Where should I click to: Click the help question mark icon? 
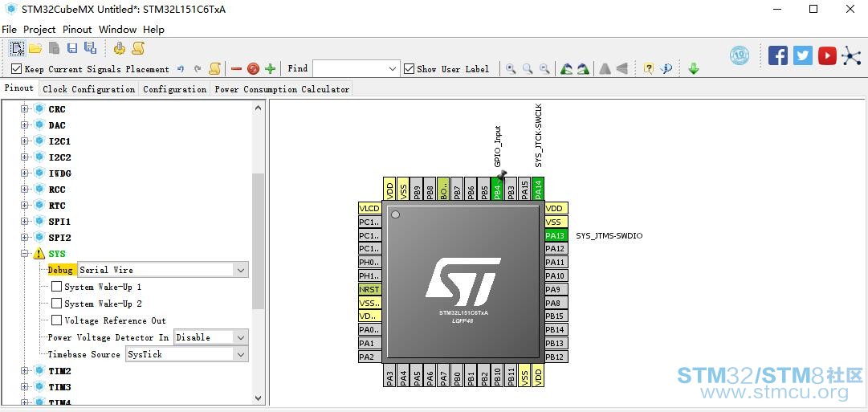coord(649,69)
